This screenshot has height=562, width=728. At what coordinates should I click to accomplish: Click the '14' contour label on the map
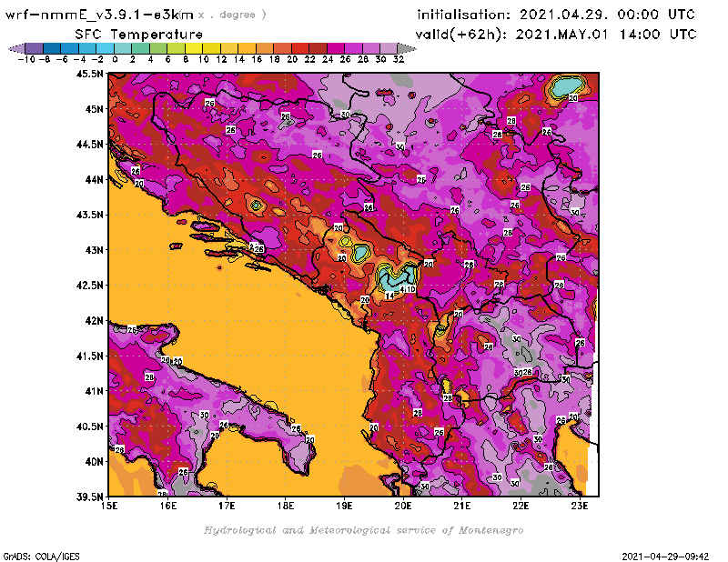[389, 296]
